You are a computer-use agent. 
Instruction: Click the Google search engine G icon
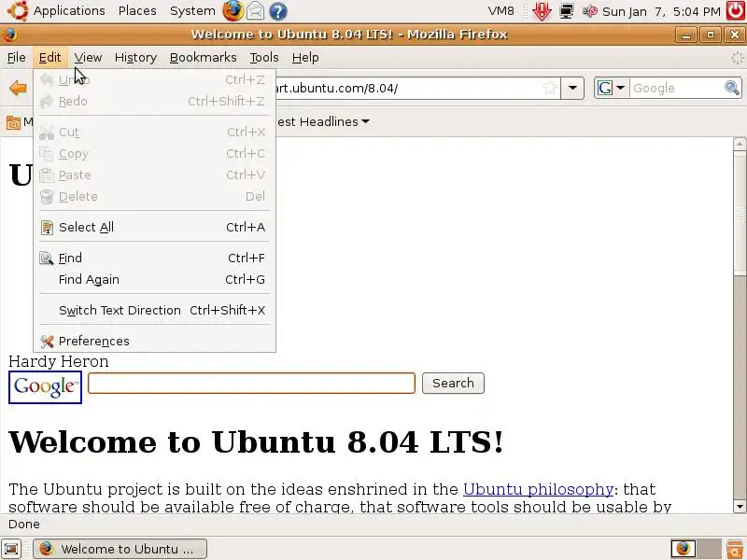[x=605, y=88]
